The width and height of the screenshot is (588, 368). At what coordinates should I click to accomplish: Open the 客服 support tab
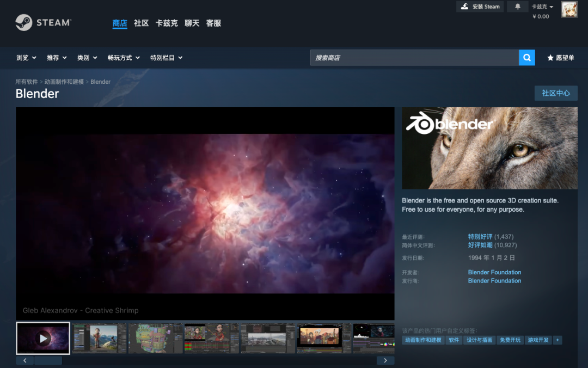click(214, 23)
